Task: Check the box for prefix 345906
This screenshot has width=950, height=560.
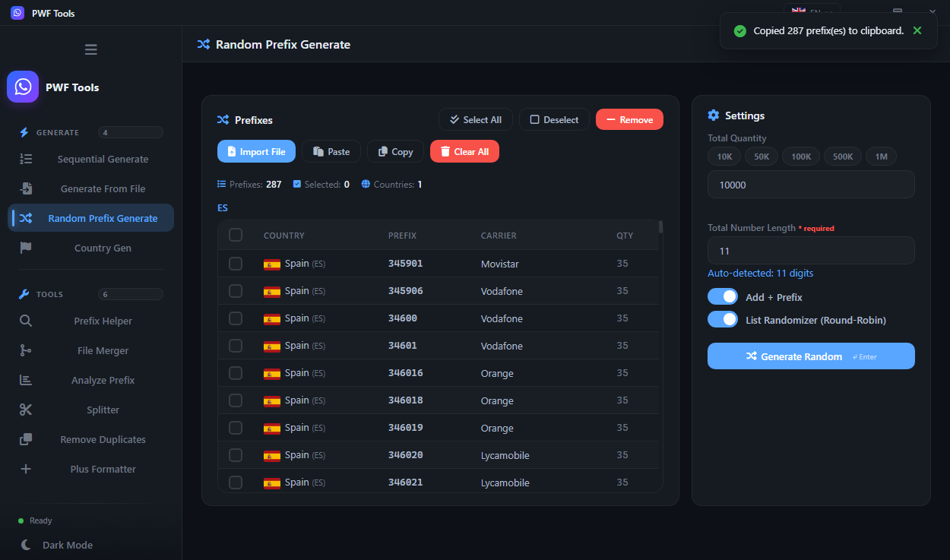Action: 236,291
